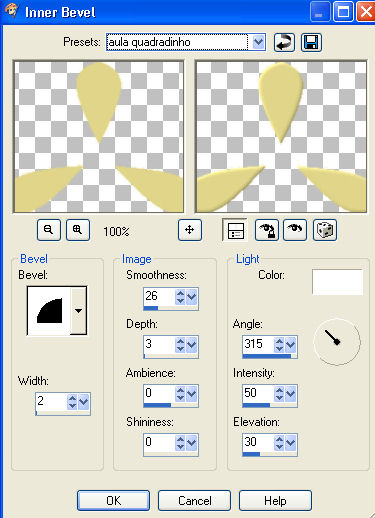Open Help for Inner Bevel
Screen dimensions: 375x518
275,500
